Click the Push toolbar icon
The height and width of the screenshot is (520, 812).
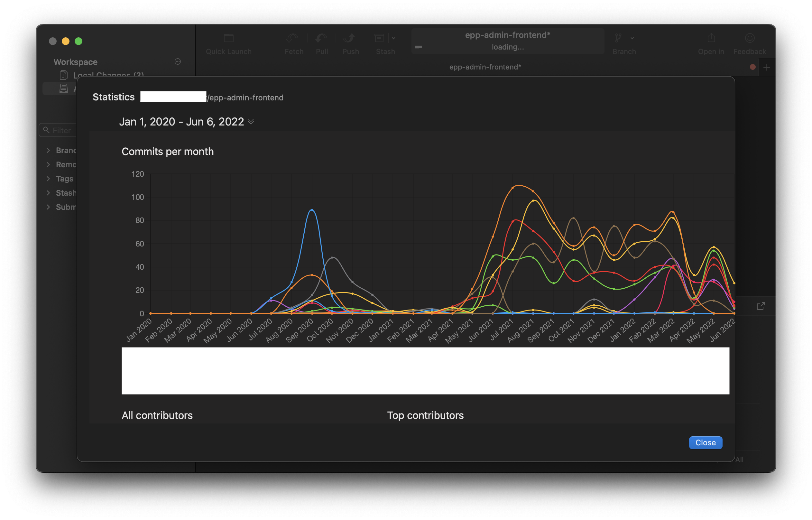349,38
